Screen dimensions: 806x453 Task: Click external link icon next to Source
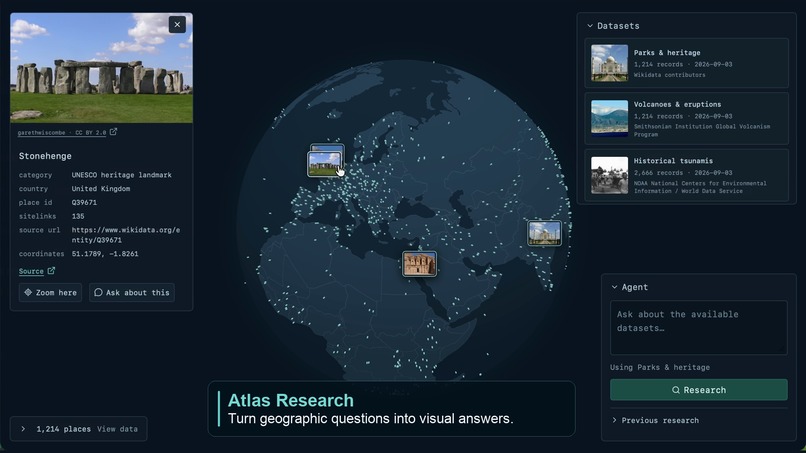[51, 270]
